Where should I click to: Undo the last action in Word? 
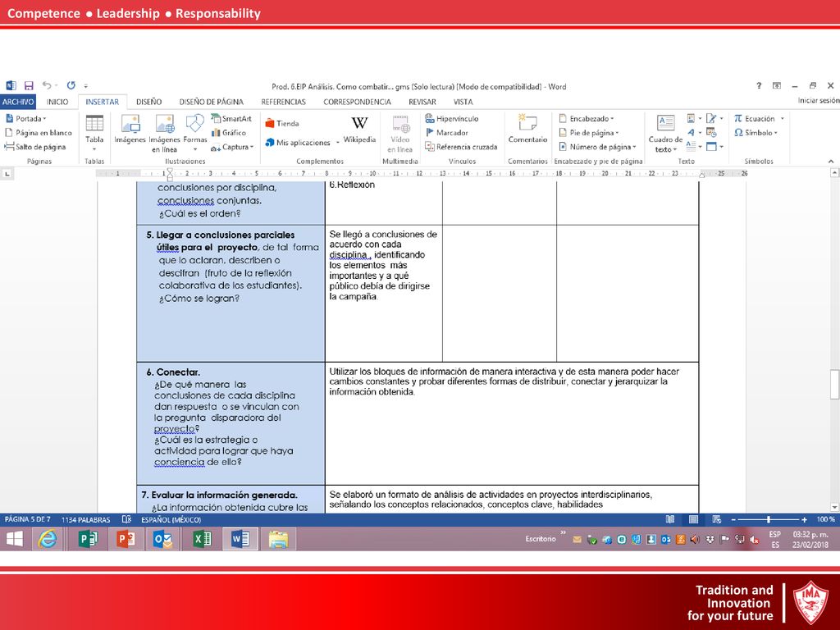point(47,85)
